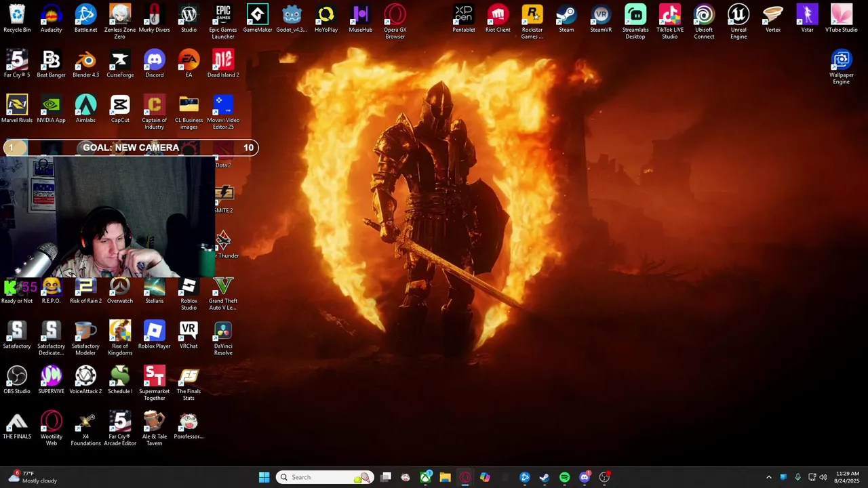Viewport: 868px width, 488px height.
Task: Select Rockstar Games Launcher icon
Action: click(x=532, y=22)
